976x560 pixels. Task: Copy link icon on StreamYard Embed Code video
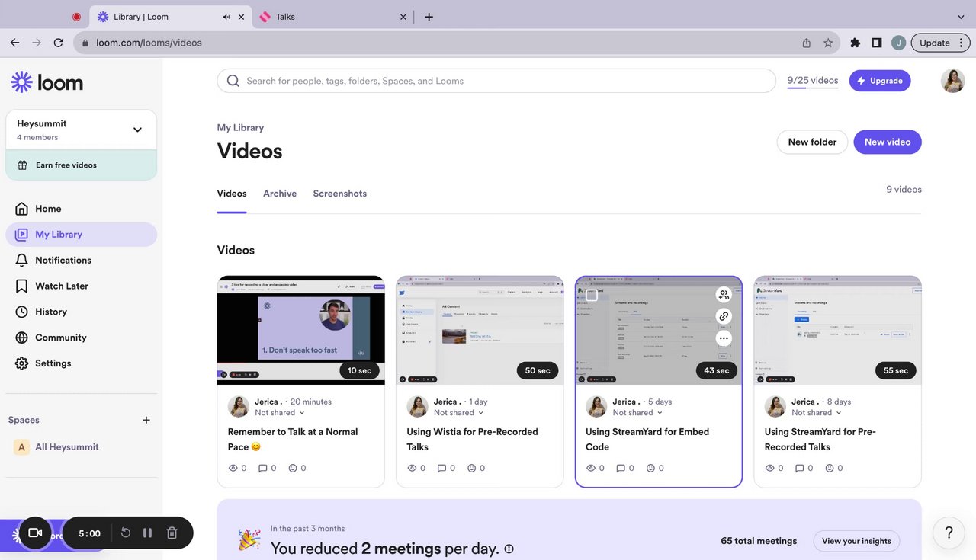point(724,316)
